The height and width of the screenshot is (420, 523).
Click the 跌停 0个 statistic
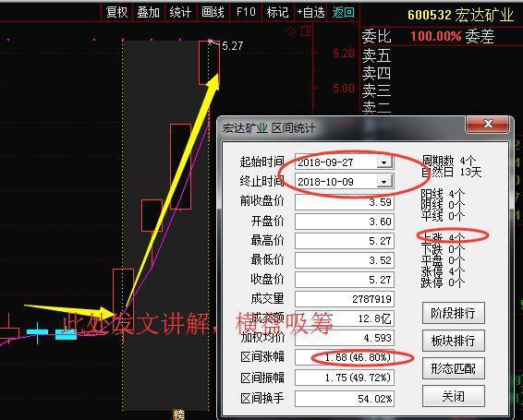coord(443,282)
